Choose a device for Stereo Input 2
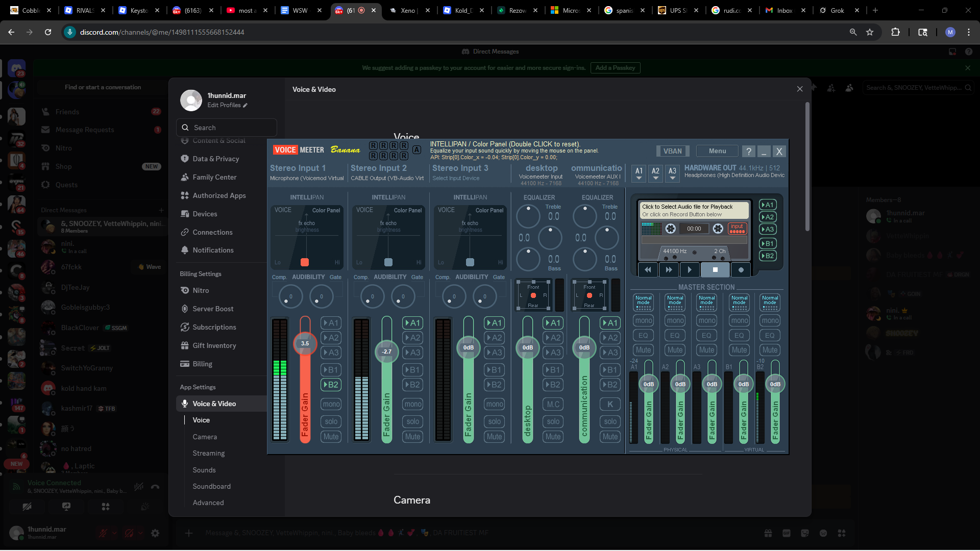Image resolution: width=980 pixels, height=551 pixels. (387, 178)
